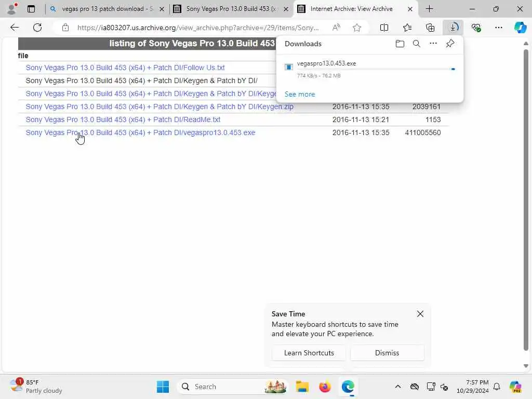Click the file size 411005560

[423, 132]
